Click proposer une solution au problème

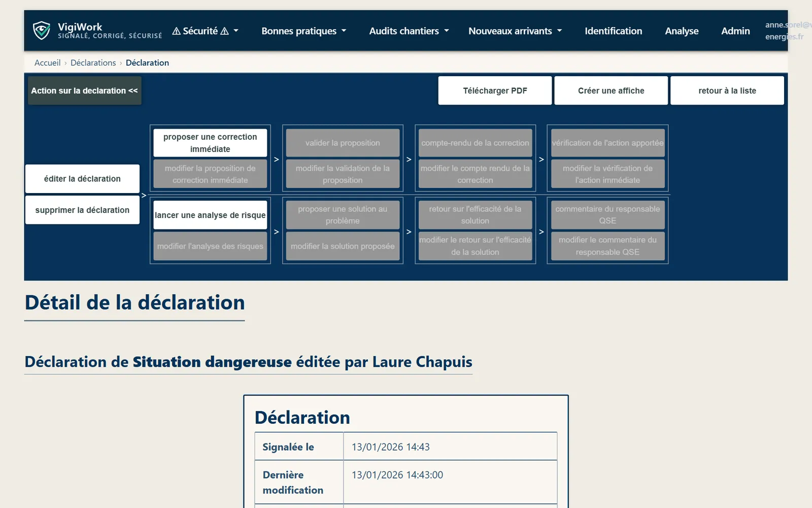(x=343, y=215)
